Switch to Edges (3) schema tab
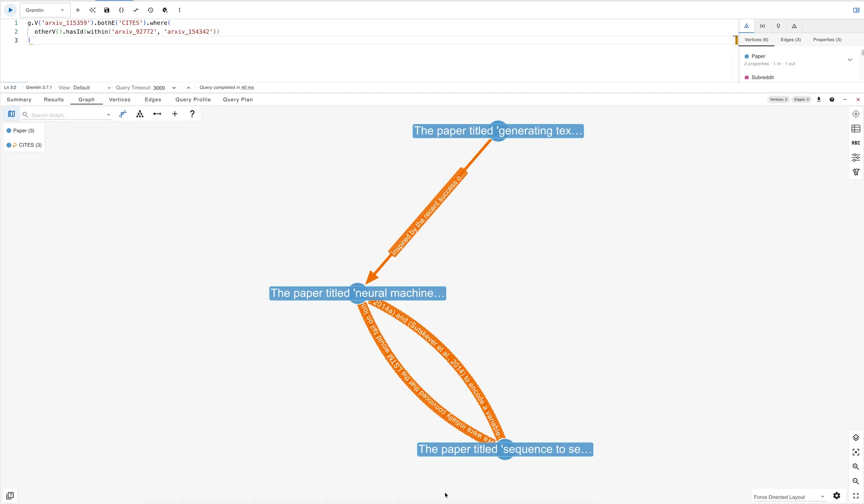The height and width of the screenshot is (504, 864). coord(791,40)
